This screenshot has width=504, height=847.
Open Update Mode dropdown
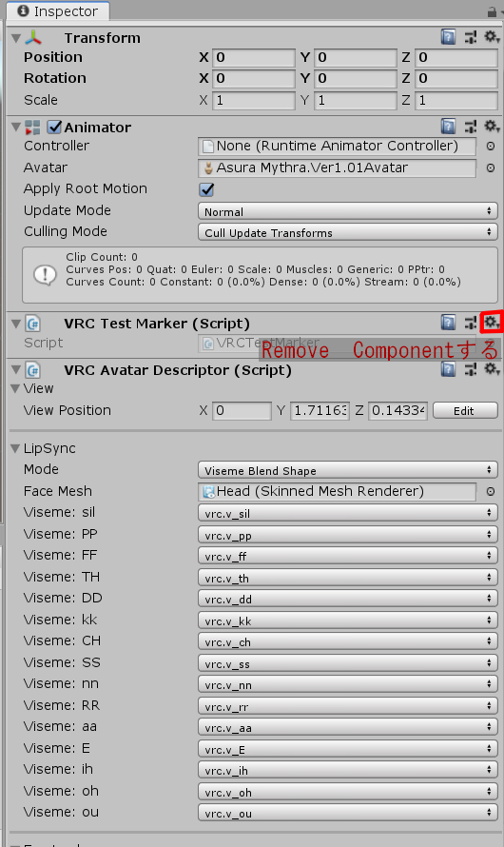347,211
